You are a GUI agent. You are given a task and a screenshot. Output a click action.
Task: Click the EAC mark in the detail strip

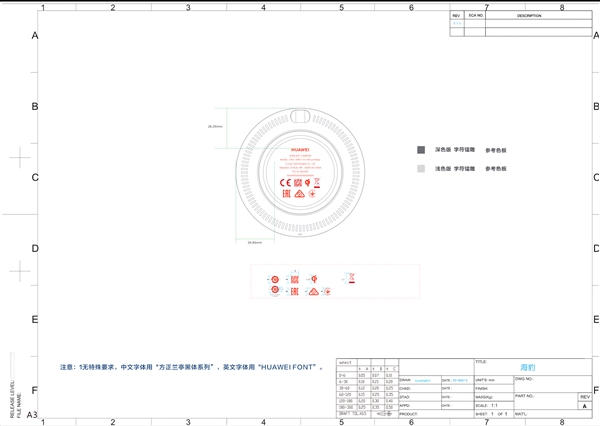click(294, 291)
